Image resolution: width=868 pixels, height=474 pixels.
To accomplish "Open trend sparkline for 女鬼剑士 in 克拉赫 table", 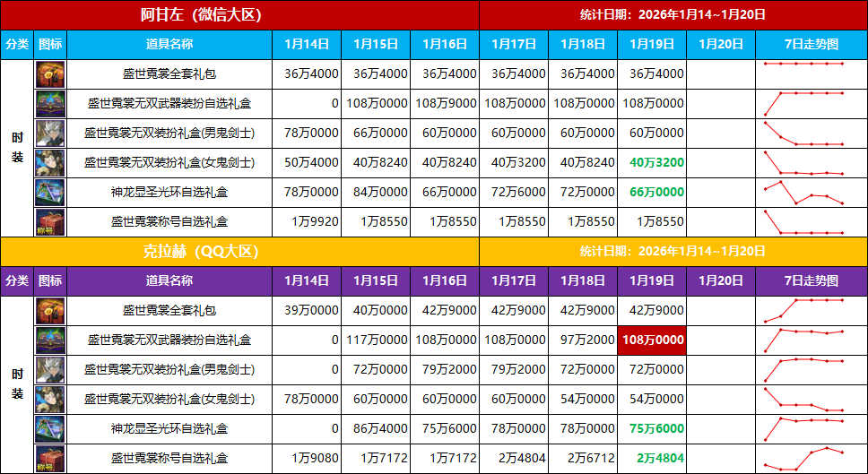I will tap(803, 400).
